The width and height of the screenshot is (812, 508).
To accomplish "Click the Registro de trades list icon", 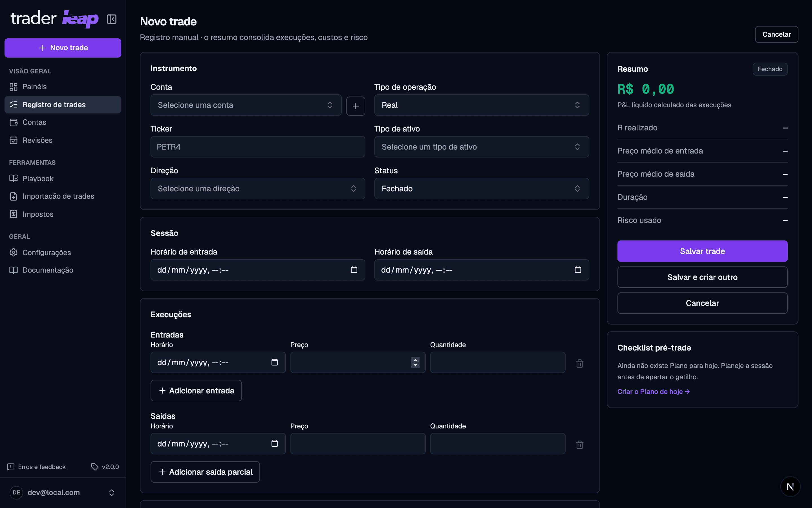I will tap(14, 104).
